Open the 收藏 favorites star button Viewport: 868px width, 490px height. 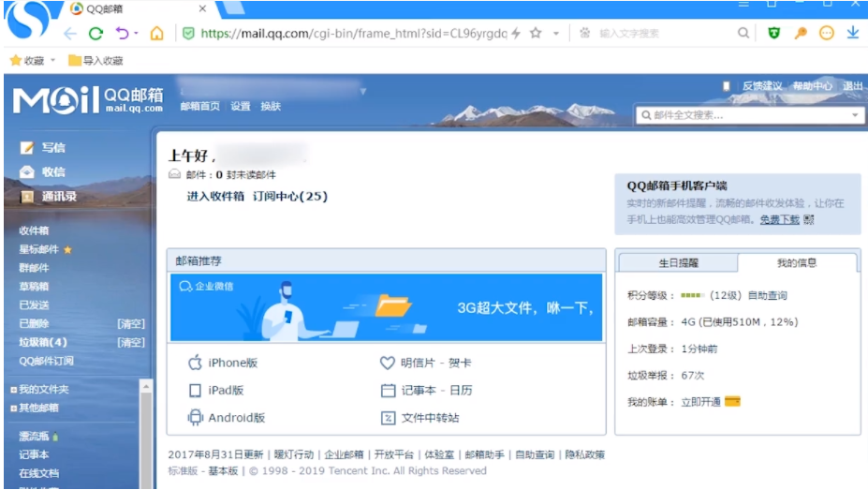[x=27, y=60]
